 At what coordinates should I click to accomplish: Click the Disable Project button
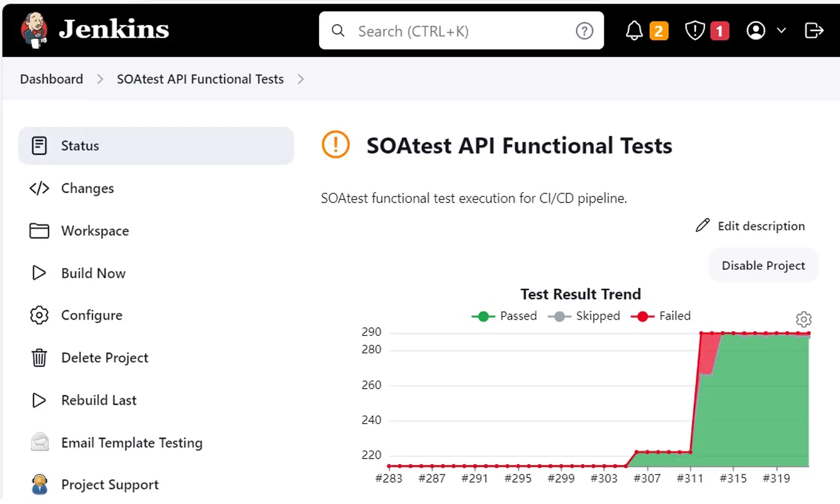pos(763,266)
